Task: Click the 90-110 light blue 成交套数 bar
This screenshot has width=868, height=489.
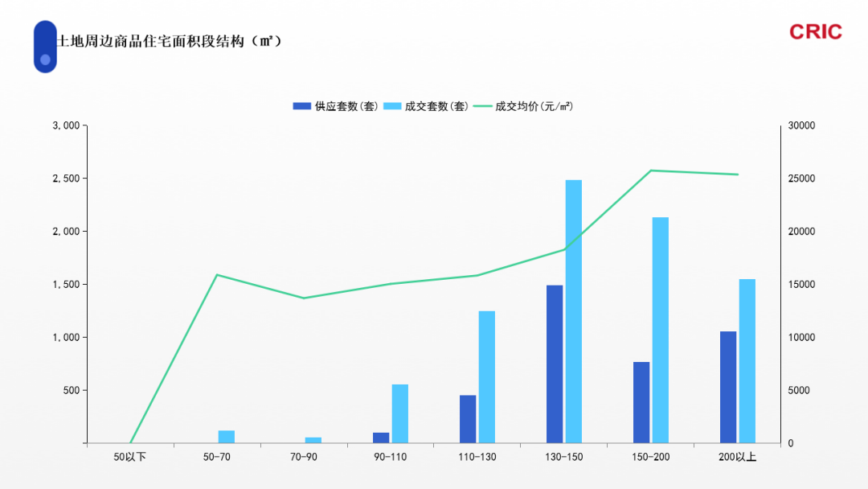Action: [x=400, y=413]
